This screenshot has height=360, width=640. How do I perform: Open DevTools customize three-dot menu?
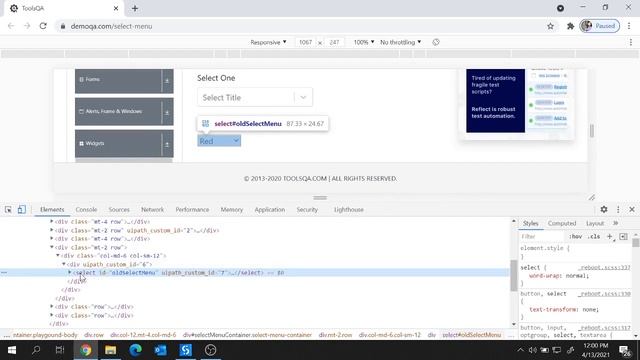click(618, 209)
